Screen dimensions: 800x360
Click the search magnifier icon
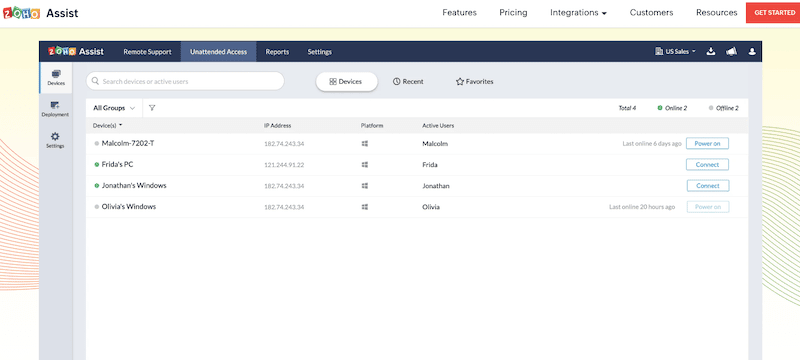(95, 81)
